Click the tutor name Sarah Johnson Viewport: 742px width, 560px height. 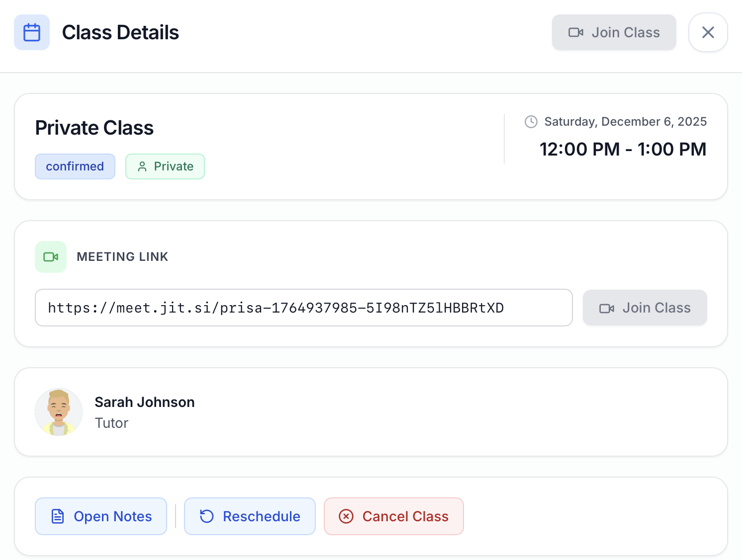pyautogui.click(x=145, y=402)
